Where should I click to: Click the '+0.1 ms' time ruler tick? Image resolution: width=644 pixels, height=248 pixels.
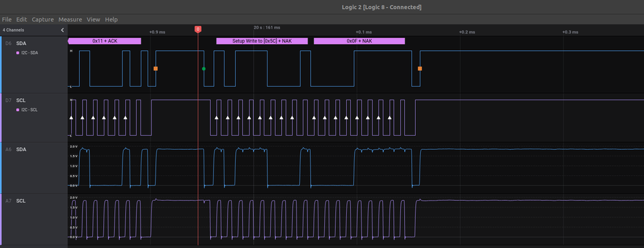(x=364, y=32)
